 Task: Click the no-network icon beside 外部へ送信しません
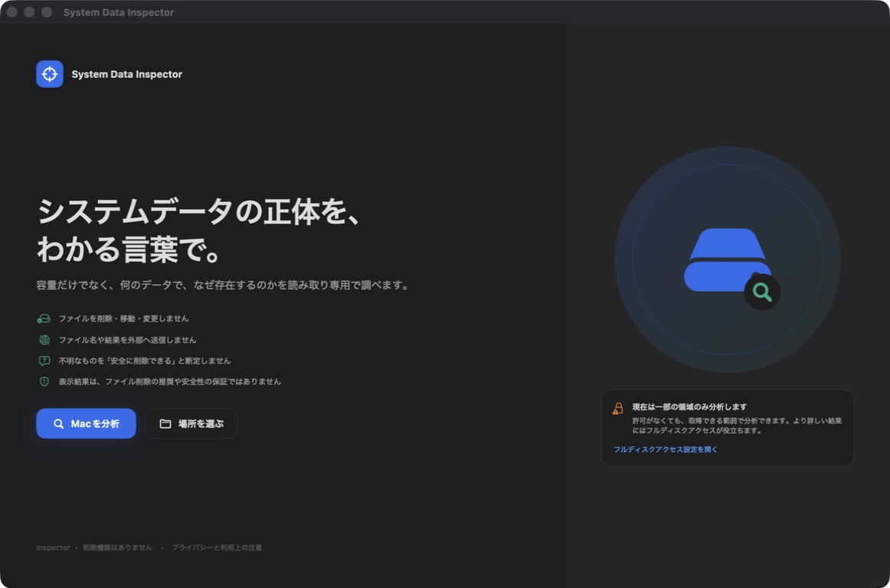tap(44, 340)
